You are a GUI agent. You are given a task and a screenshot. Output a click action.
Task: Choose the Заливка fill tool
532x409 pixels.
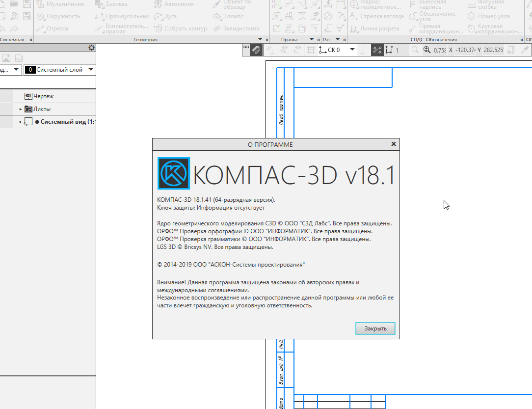pyautogui.click(x=111, y=4)
